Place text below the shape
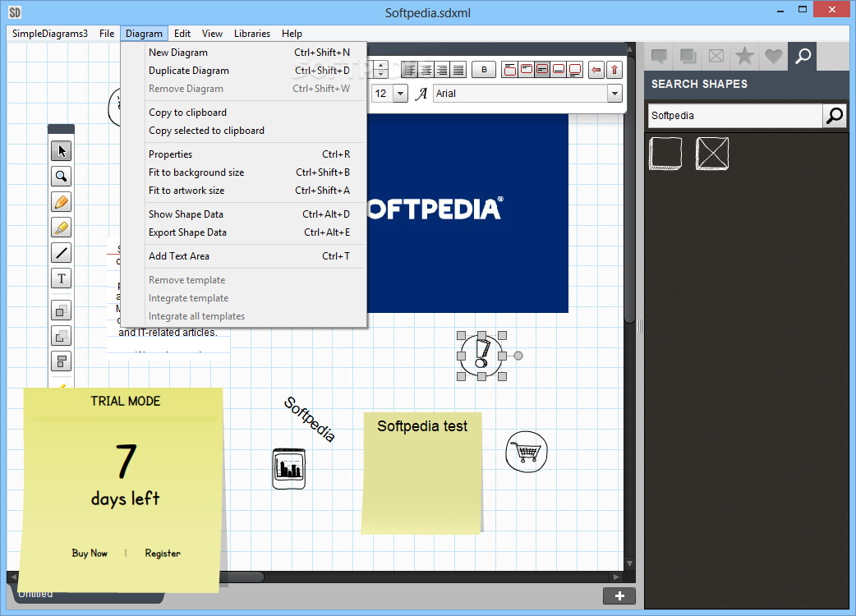Screen dimensions: 856x616 tap(575, 70)
